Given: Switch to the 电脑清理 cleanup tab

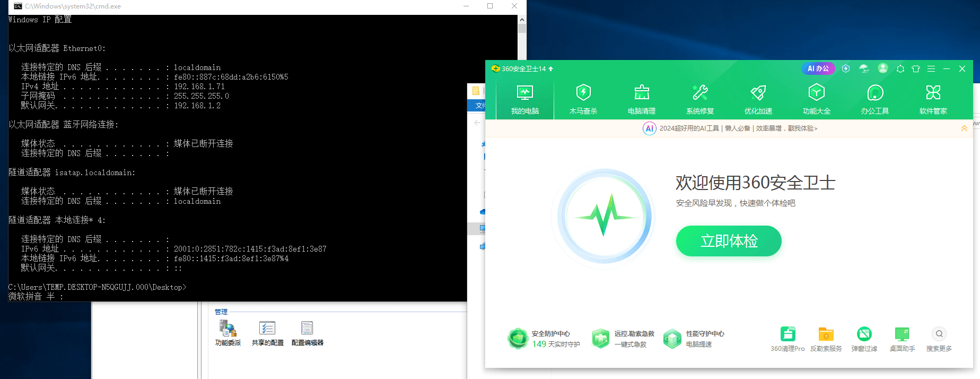Looking at the screenshot, I should click(x=642, y=99).
